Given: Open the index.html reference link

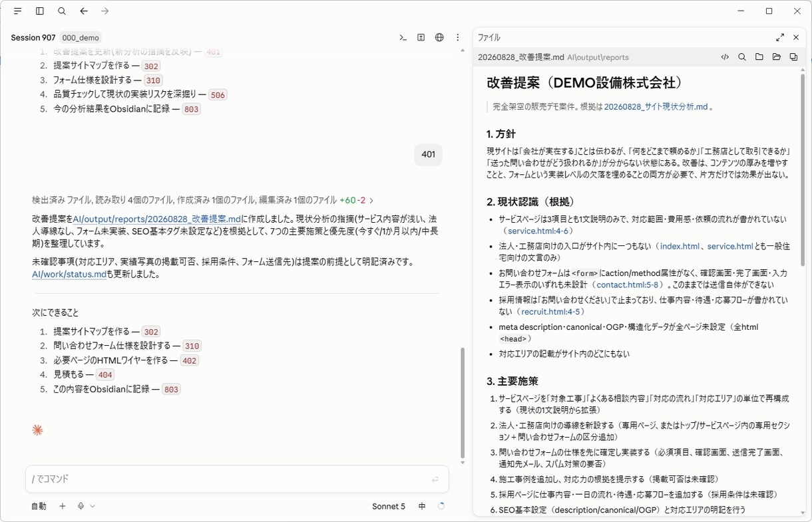Looking at the screenshot, I should click(x=680, y=246).
